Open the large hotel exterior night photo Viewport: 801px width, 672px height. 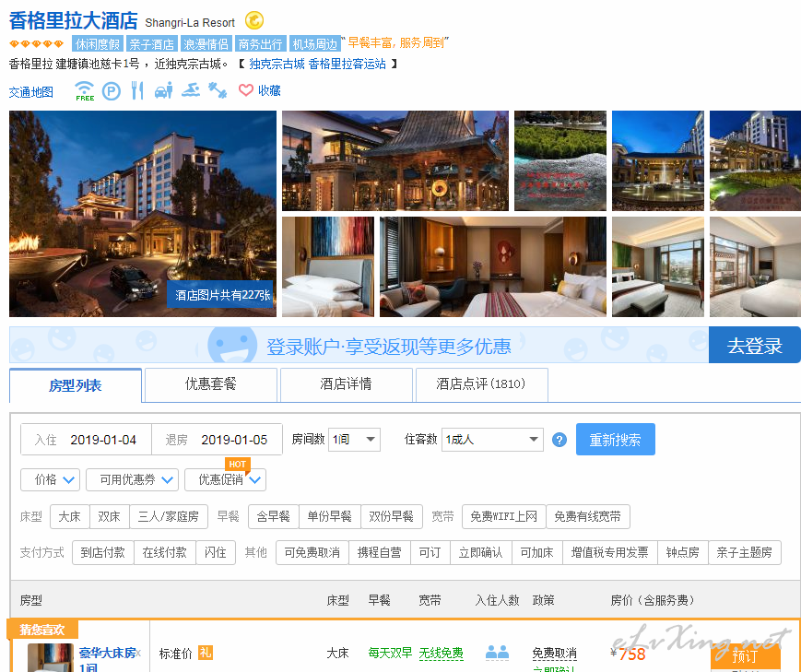[x=143, y=214]
